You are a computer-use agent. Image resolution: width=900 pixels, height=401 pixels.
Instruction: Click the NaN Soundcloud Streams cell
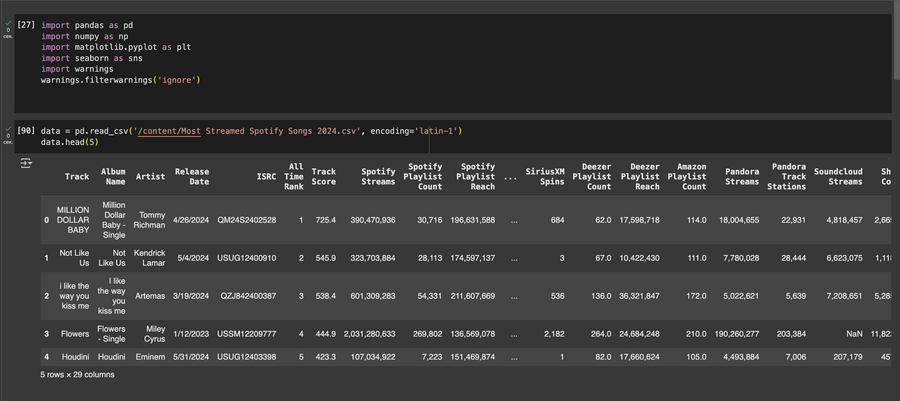(855, 333)
